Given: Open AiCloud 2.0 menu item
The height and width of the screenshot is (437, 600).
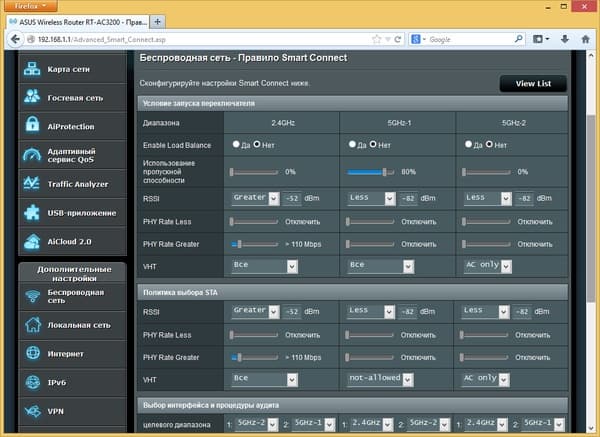Looking at the screenshot, I should click(x=72, y=241).
